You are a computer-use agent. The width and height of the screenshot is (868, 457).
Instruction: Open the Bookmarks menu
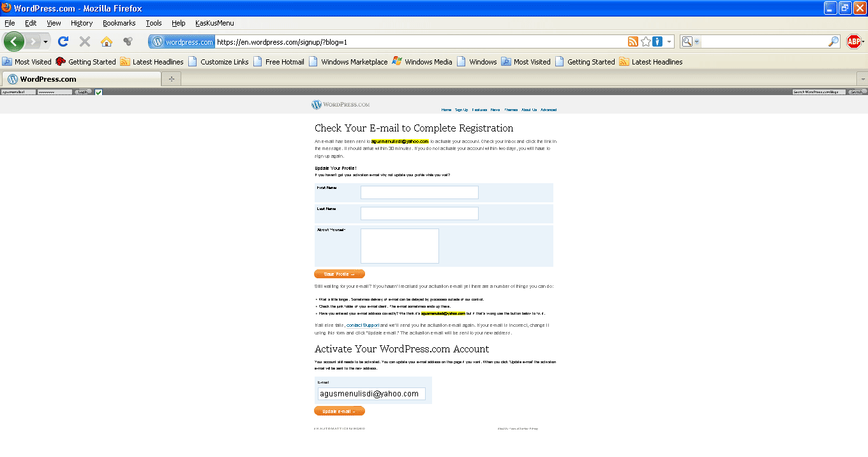[x=119, y=23]
